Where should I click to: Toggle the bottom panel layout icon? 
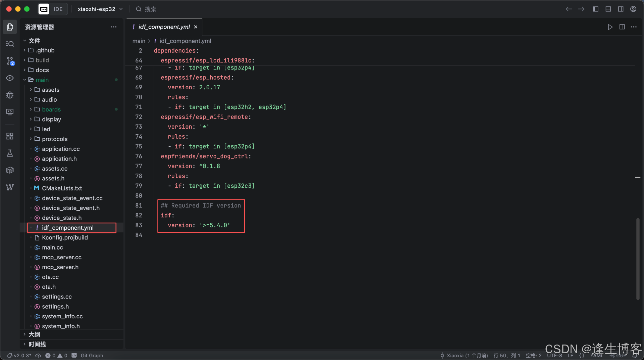(x=608, y=9)
